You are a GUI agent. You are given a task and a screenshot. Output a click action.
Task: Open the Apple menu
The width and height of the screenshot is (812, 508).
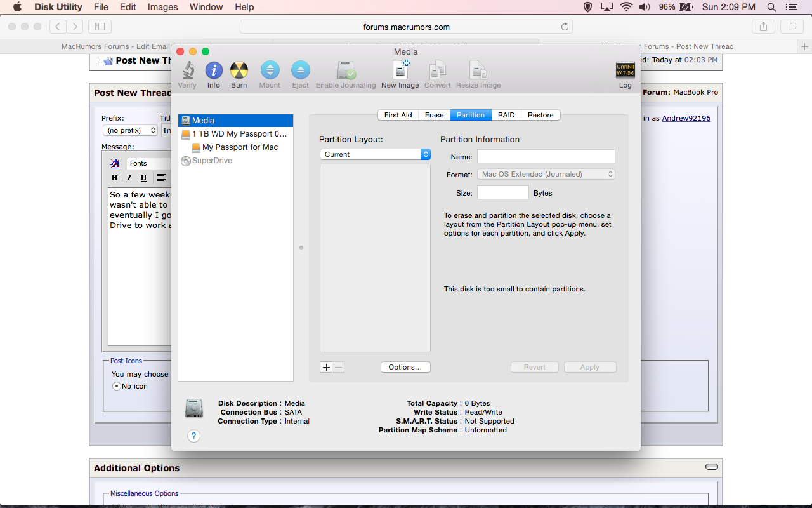point(17,7)
